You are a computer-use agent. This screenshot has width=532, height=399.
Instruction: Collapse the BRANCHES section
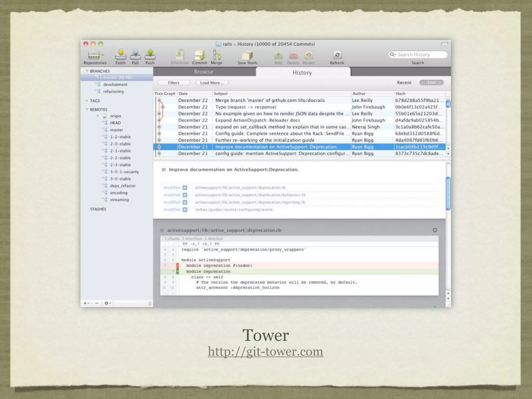click(87, 71)
